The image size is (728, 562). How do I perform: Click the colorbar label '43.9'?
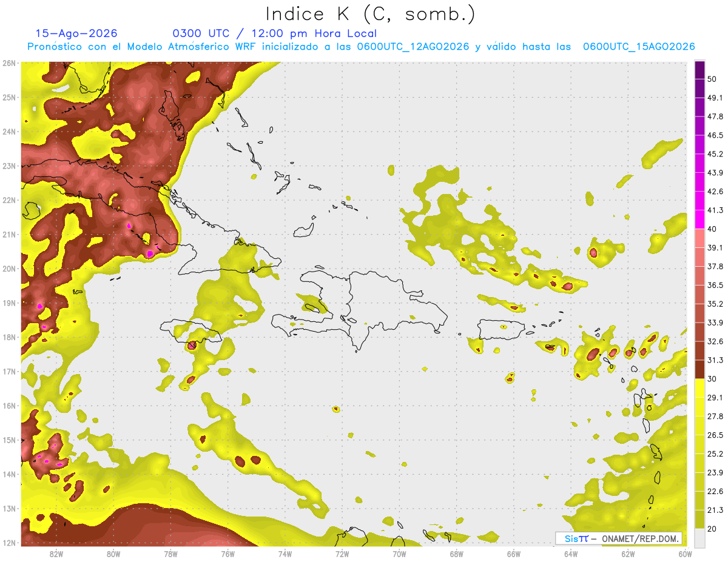point(715,173)
